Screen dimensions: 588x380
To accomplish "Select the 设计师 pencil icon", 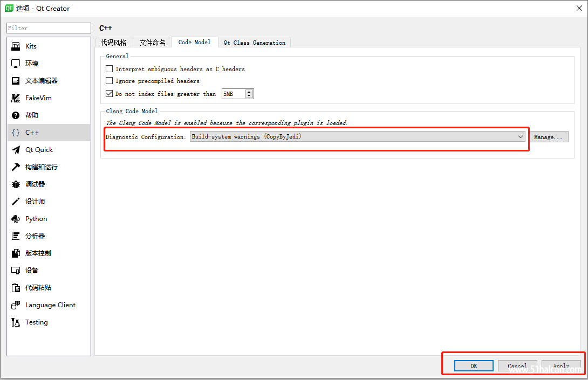I will click(16, 201).
